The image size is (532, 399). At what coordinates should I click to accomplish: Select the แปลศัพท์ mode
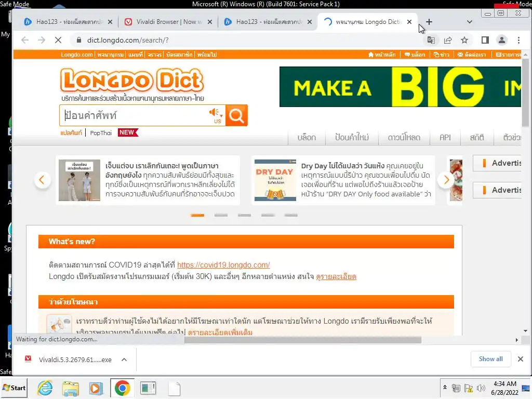(71, 132)
